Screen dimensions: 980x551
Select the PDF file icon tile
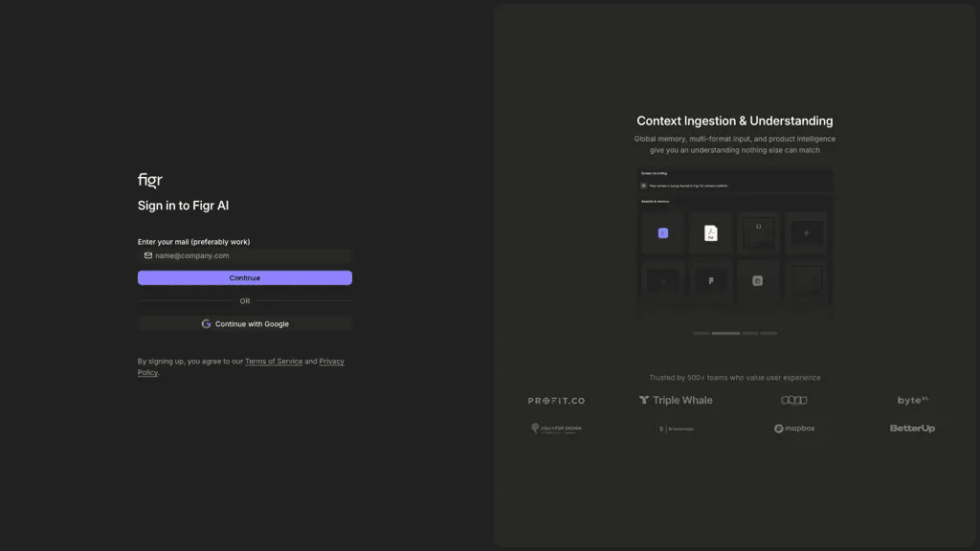pos(711,233)
